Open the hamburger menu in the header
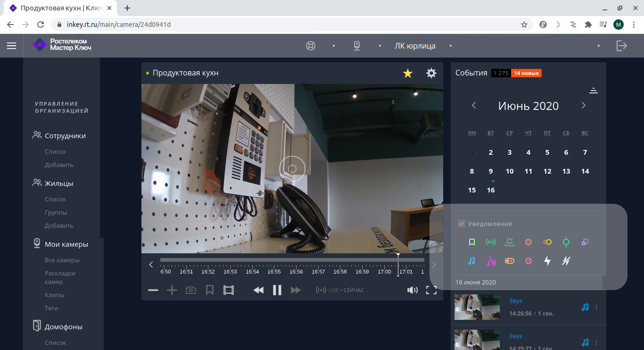The width and height of the screenshot is (644, 350). click(x=11, y=46)
